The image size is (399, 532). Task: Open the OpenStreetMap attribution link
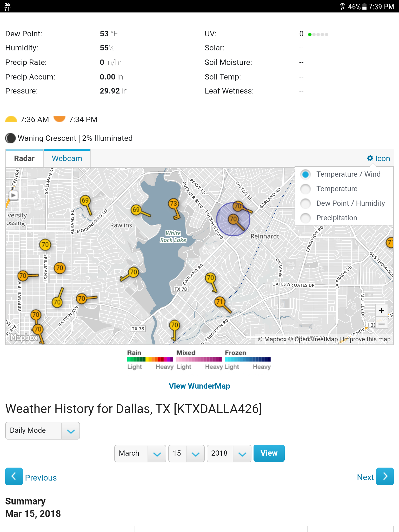[313, 339]
